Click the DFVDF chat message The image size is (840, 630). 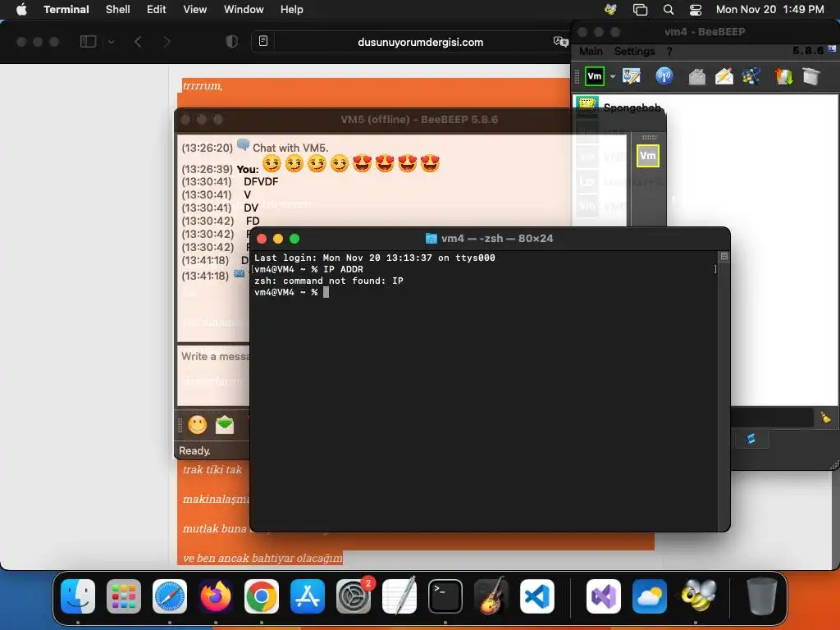click(x=261, y=181)
